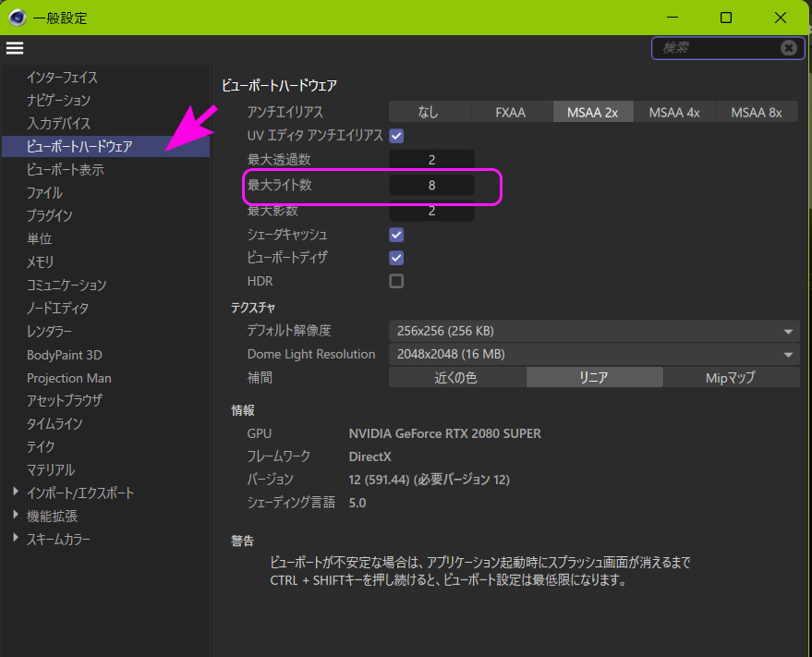The height and width of the screenshot is (657, 812).
Task: Open the hamburger menu icon
Action: click(15, 48)
